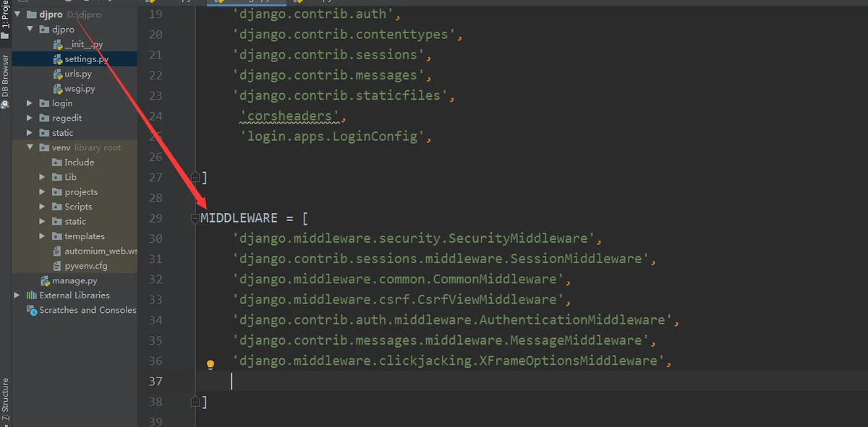Viewport: 868px width, 427px height.
Task: Click the MIDDLEWARE variable name
Action: [239, 217]
